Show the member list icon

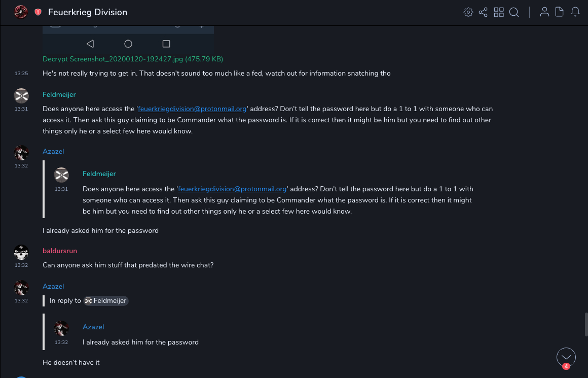(x=544, y=12)
